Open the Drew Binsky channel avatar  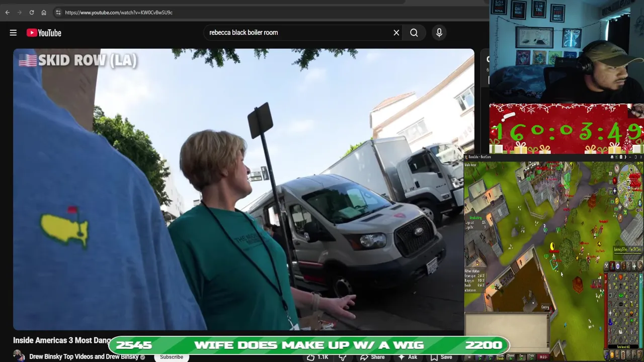click(x=19, y=356)
